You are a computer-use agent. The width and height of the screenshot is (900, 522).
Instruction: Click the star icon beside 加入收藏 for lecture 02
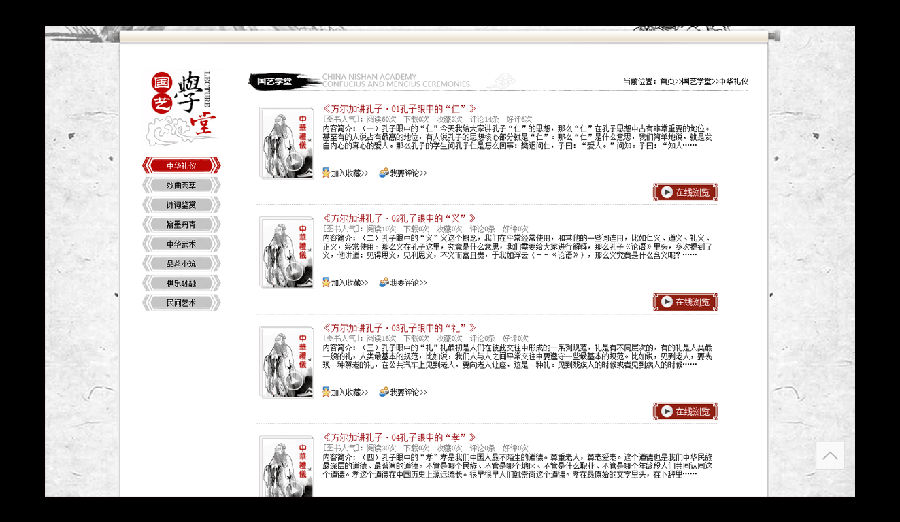325,282
